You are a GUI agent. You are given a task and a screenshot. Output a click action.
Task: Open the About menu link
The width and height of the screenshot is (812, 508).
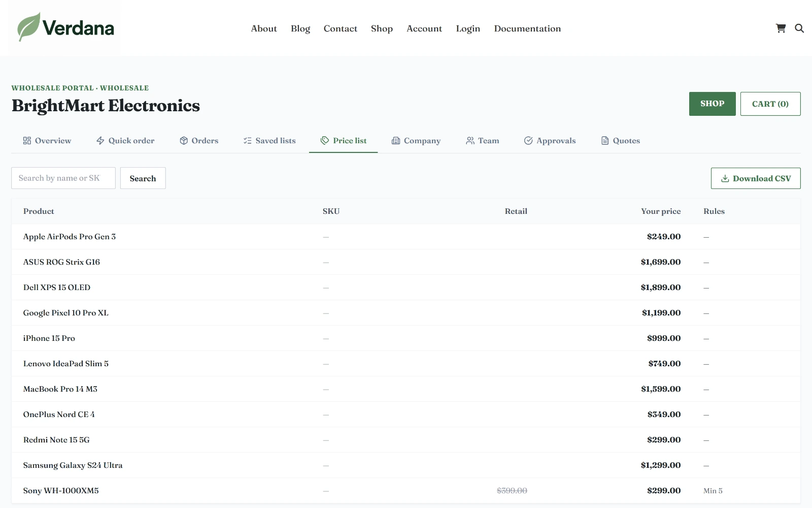click(x=264, y=28)
